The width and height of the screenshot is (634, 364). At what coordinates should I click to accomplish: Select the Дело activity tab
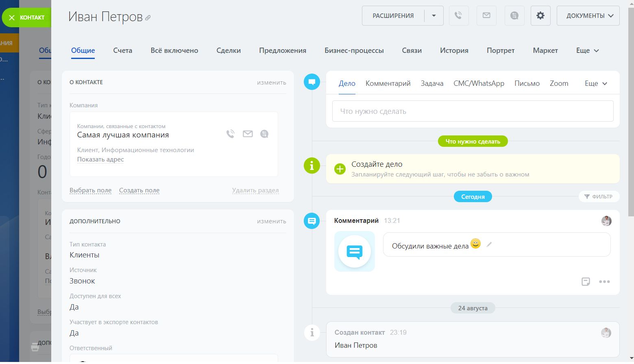347,83
